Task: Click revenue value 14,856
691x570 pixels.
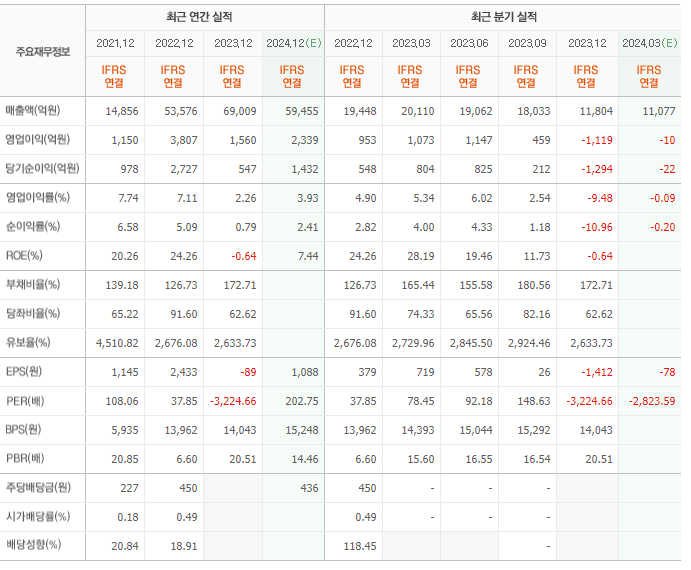Action: (122, 111)
